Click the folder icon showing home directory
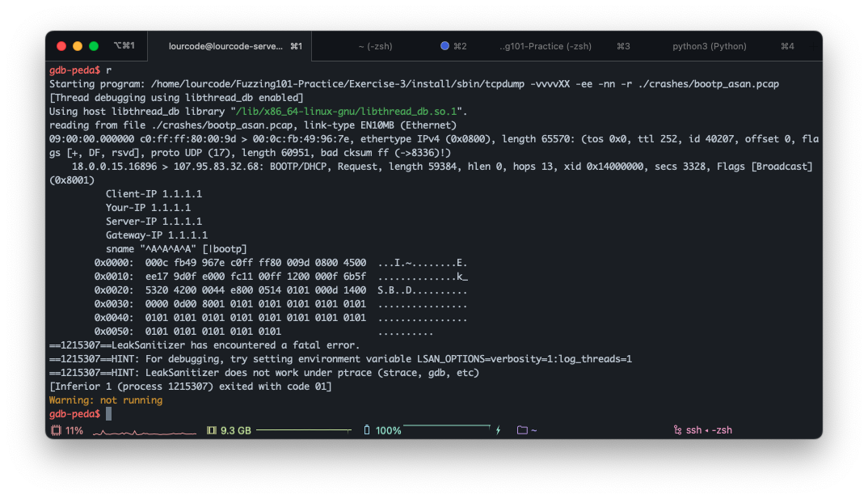 tap(522, 430)
